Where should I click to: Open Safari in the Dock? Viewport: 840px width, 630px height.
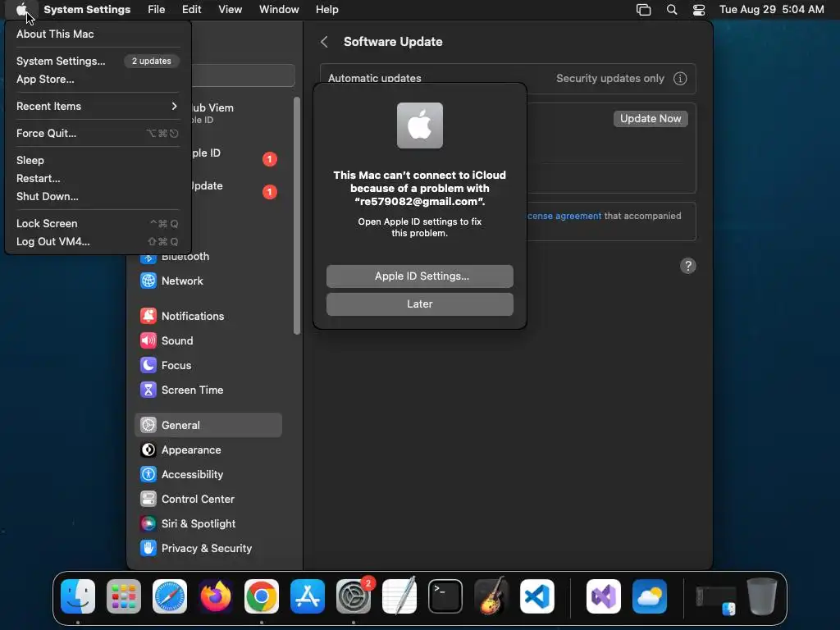tap(170, 596)
